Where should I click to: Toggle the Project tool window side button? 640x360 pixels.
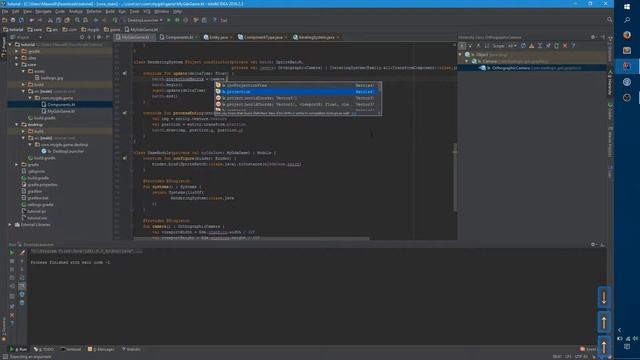pos(4,46)
